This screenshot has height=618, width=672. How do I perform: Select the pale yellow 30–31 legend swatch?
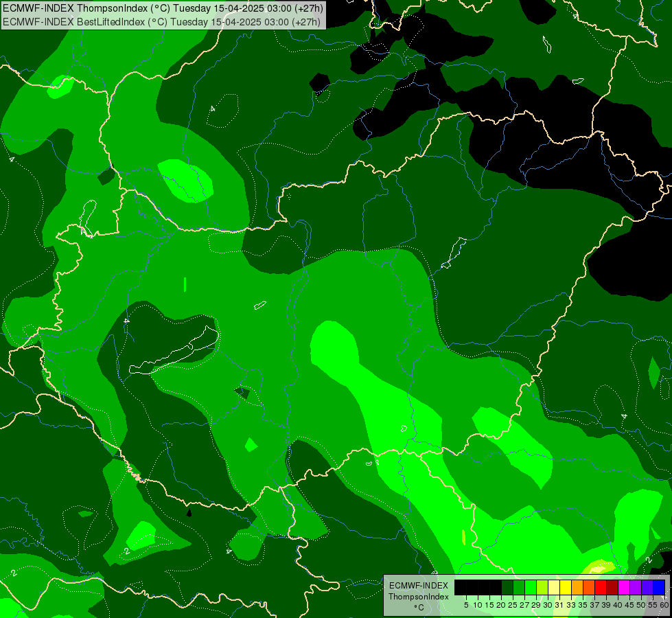[x=554, y=587]
